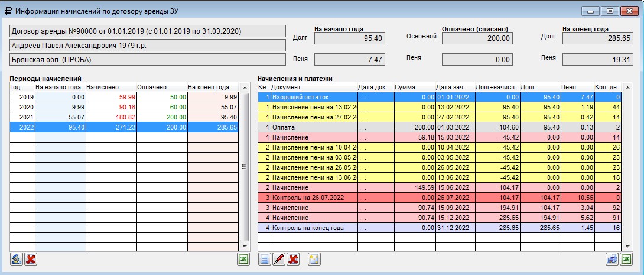
Task: Select the highlighted 2022 row
Action: [124, 127]
